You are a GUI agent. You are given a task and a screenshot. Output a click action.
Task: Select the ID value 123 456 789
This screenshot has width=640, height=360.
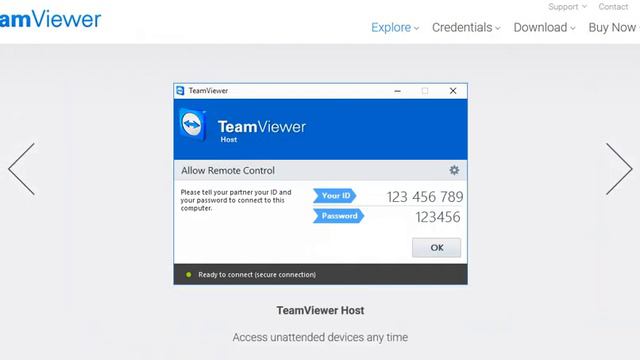[425, 197]
